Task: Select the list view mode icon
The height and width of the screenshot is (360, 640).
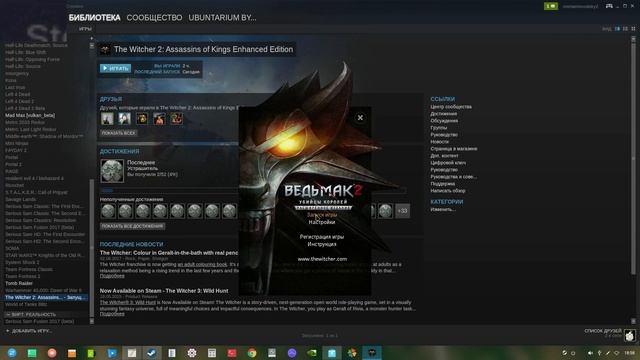Action: [x=625, y=29]
